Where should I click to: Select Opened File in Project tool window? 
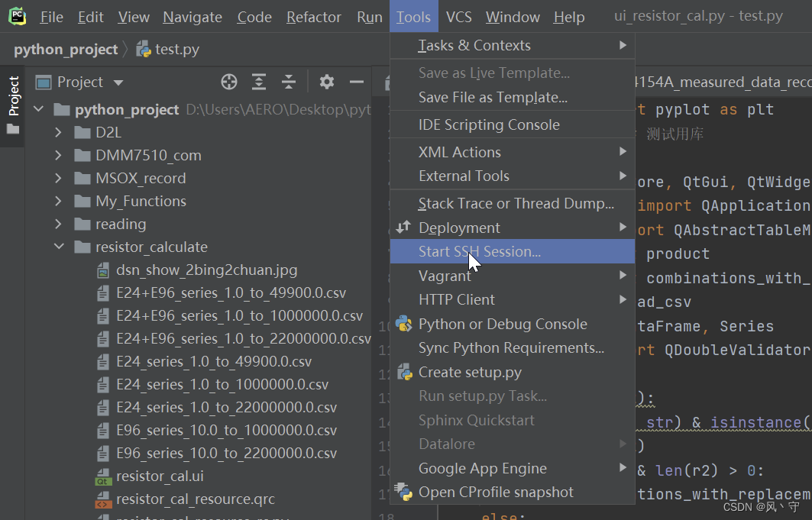coord(228,82)
